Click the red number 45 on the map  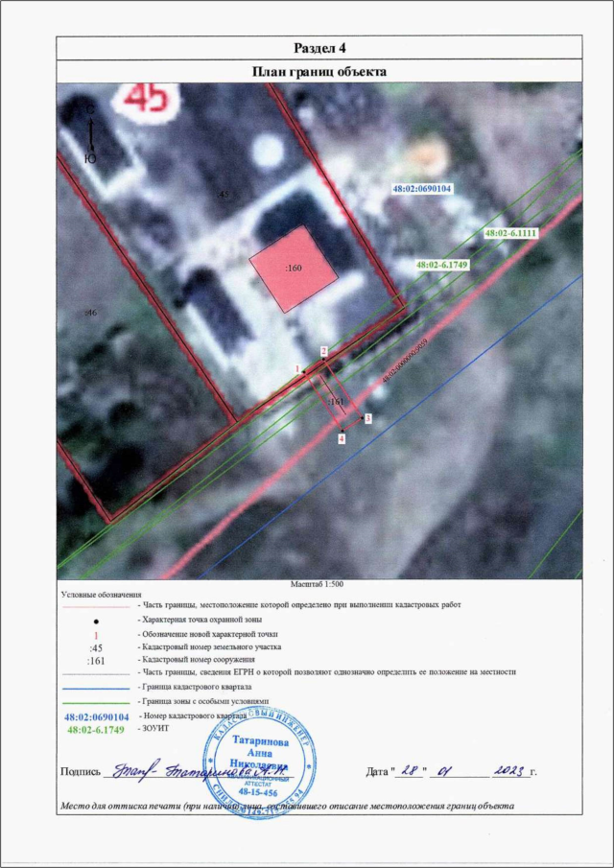[143, 97]
